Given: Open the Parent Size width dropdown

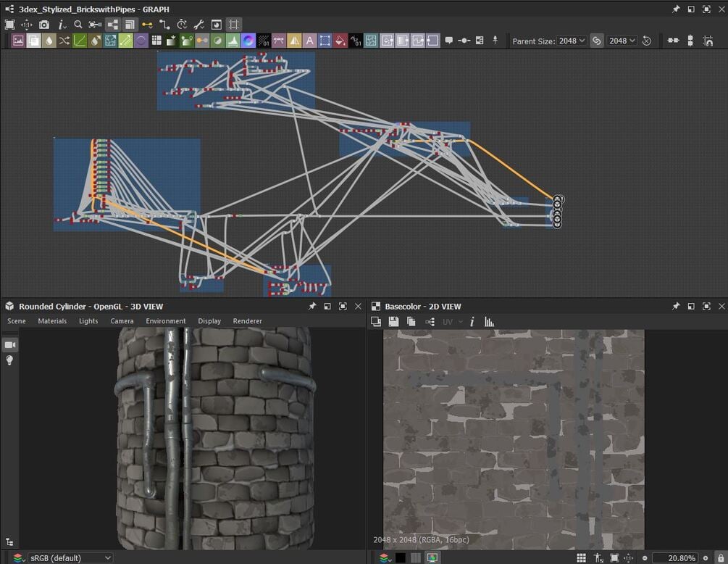Looking at the screenshot, I should 572,41.
